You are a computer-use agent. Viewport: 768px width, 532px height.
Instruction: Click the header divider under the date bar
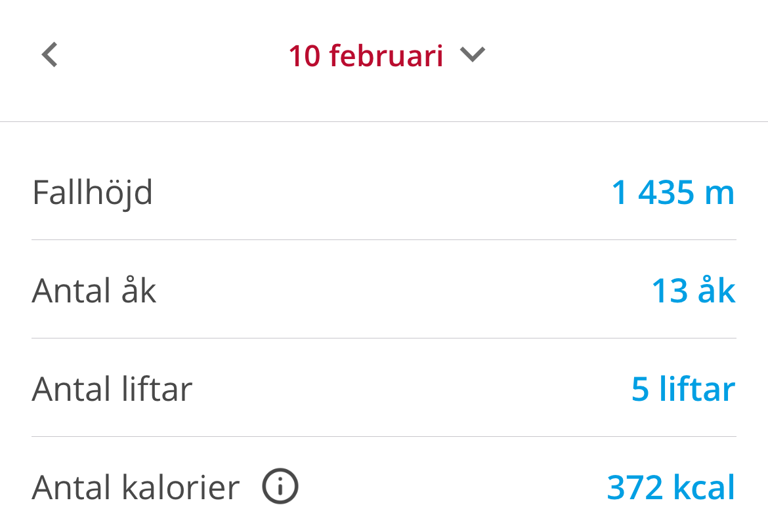[384, 121]
